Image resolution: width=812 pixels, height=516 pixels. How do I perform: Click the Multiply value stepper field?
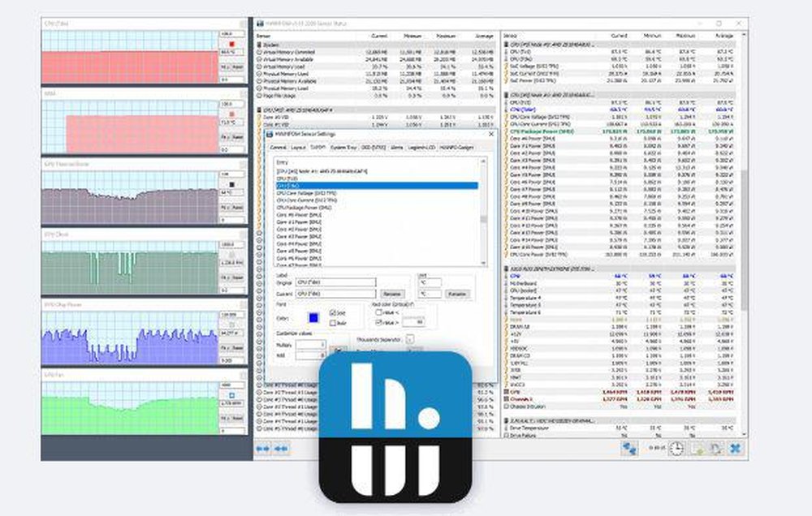[310, 345]
